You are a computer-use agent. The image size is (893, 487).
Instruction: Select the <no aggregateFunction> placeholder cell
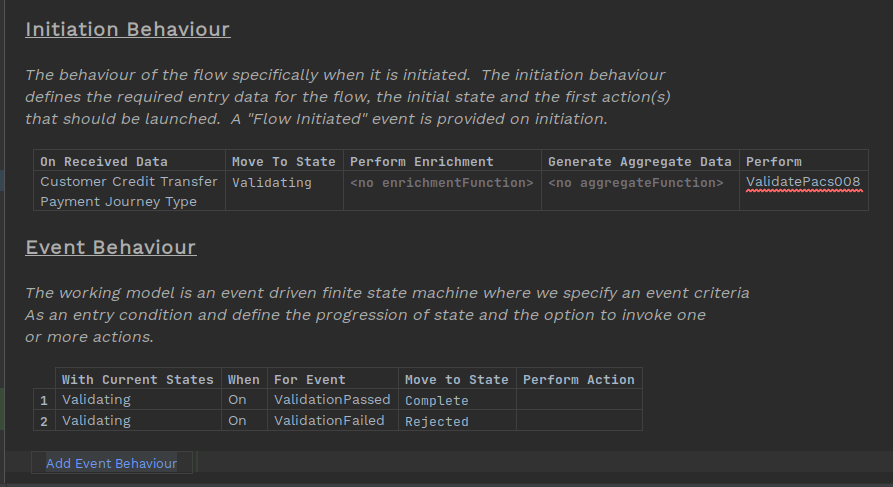pyautogui.click(x=635, y=183)
